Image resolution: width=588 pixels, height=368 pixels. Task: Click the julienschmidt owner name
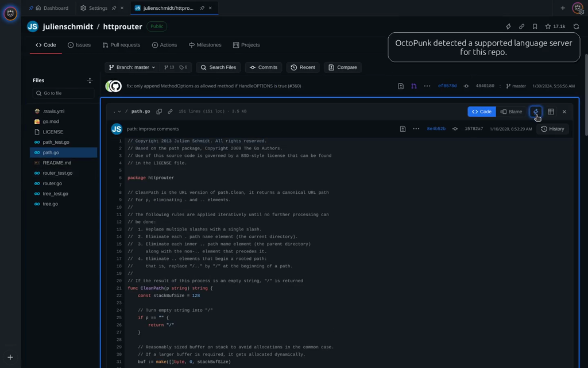[68, 26]
